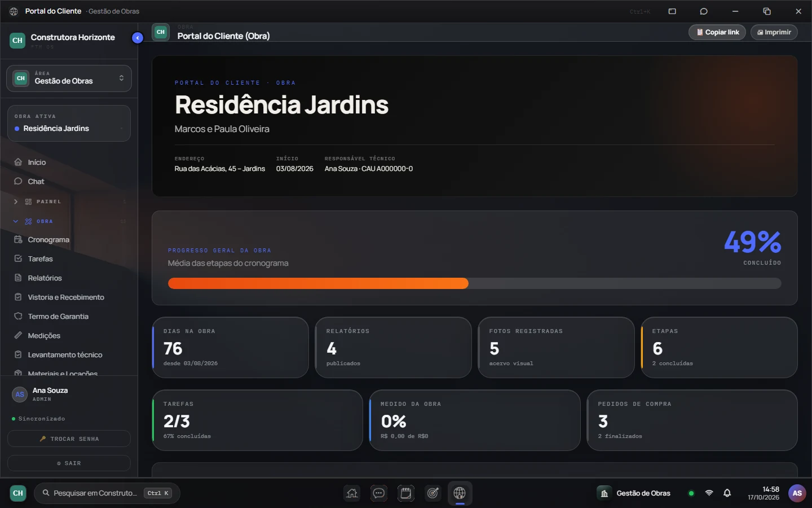Open the taskbar chat messages icon

click(x=379, y=493)
